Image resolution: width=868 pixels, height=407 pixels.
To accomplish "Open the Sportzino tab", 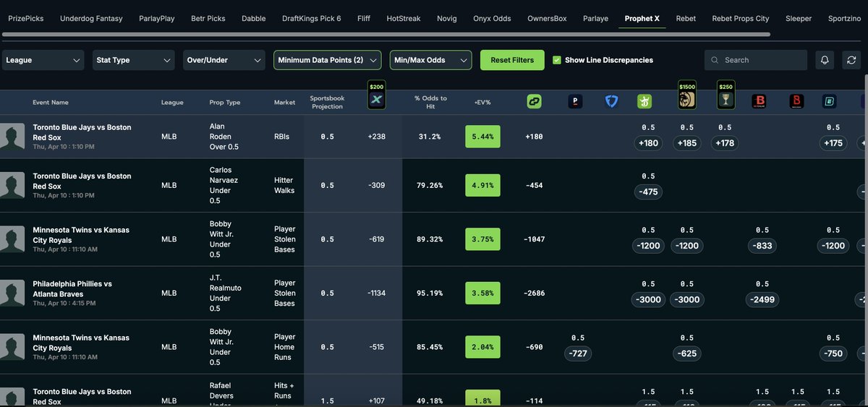I will coord(845,18).
